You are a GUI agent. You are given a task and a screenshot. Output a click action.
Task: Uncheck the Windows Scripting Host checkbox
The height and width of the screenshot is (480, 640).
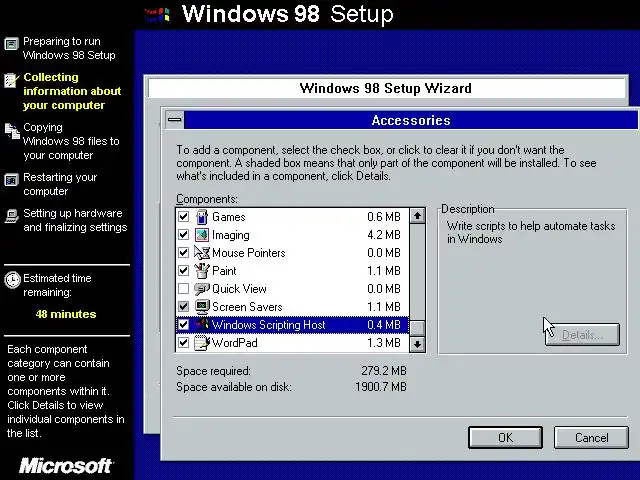click(183, 324)
